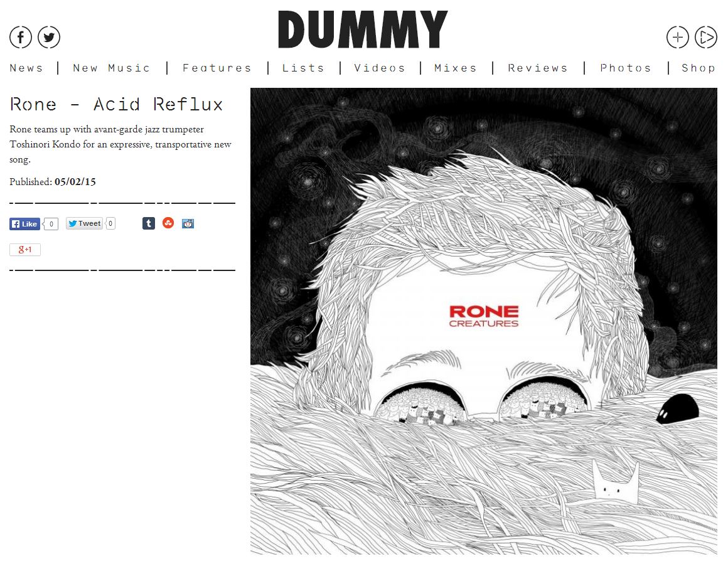Open the Videos section

(380, 68)
